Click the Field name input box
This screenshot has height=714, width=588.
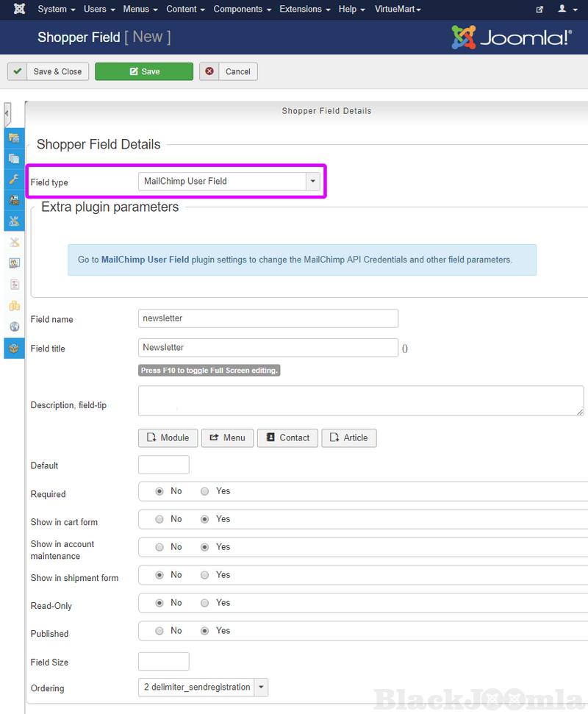coord(268,318)
